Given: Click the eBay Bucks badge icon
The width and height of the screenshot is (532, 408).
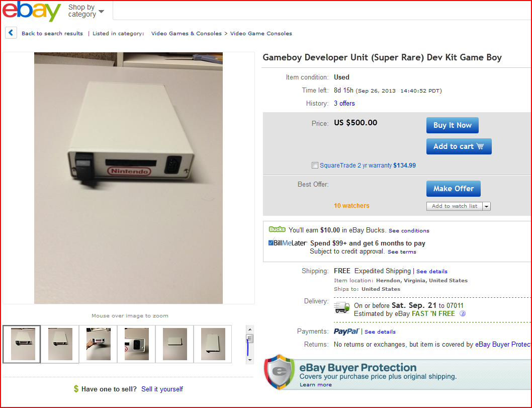Looking at the screenshot, I should pyautogui.click(x=277, y=229).
